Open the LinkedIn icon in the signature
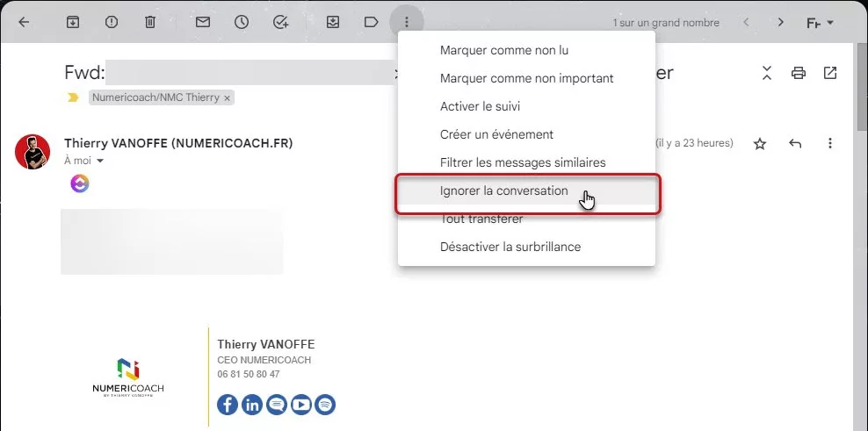This screenshot has width=868, height=431. tap(252, 405)
